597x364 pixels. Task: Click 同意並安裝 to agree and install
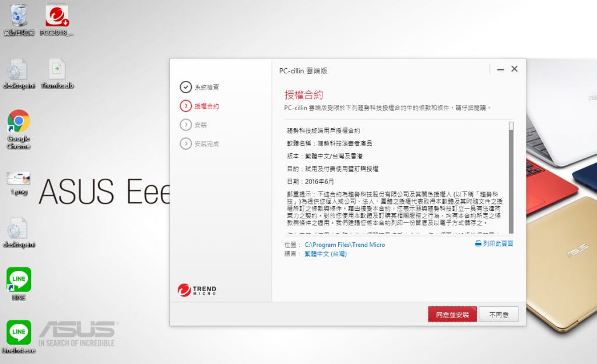click(452, 314)
